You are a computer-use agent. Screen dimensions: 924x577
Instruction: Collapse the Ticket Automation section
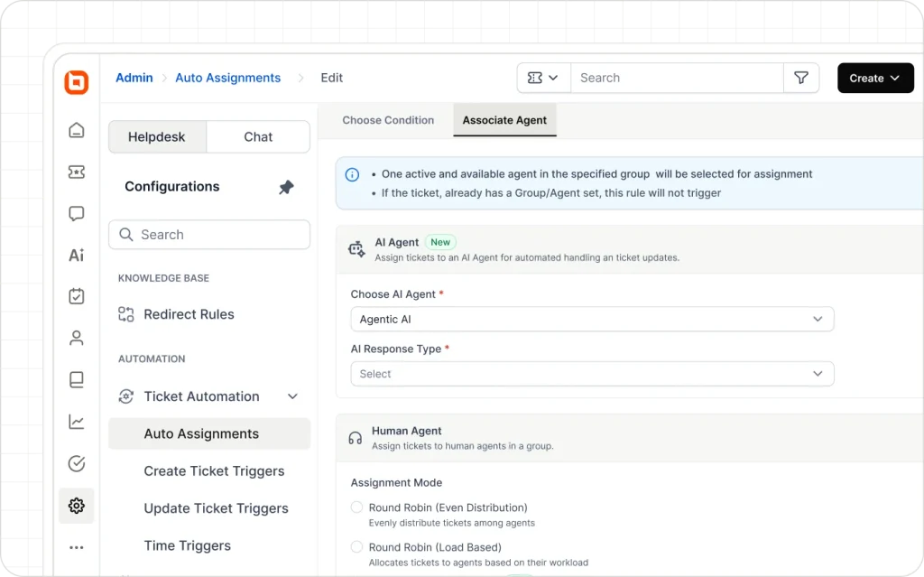point(292,396)
